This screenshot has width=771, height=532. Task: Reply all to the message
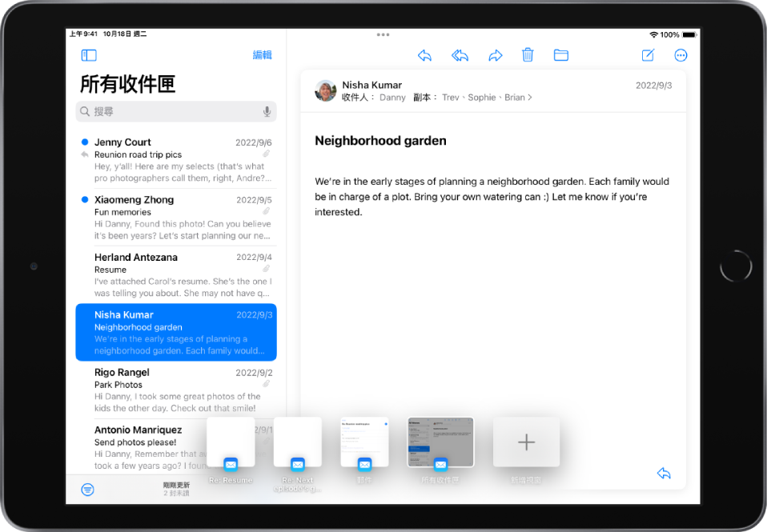(460, 55)
